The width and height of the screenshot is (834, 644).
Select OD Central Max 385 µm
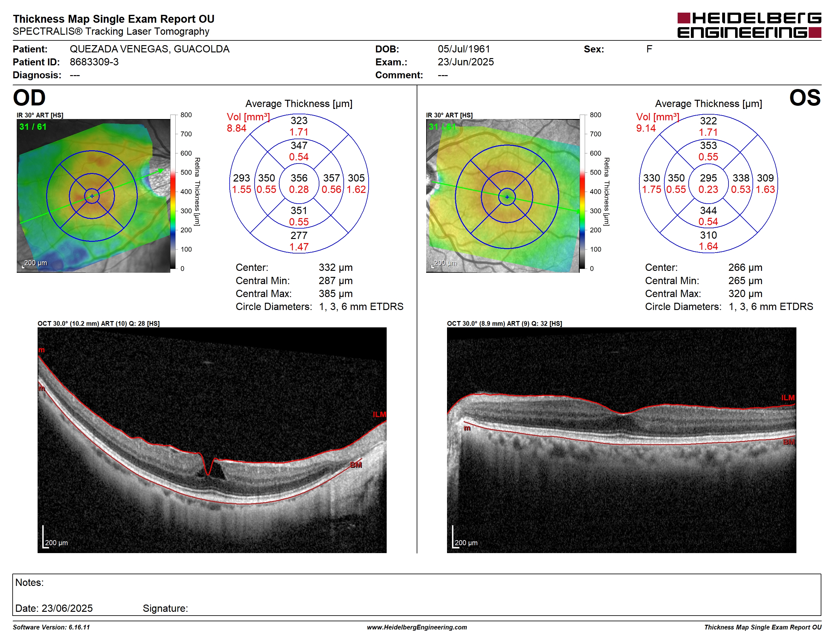click(x=336, y=294)
